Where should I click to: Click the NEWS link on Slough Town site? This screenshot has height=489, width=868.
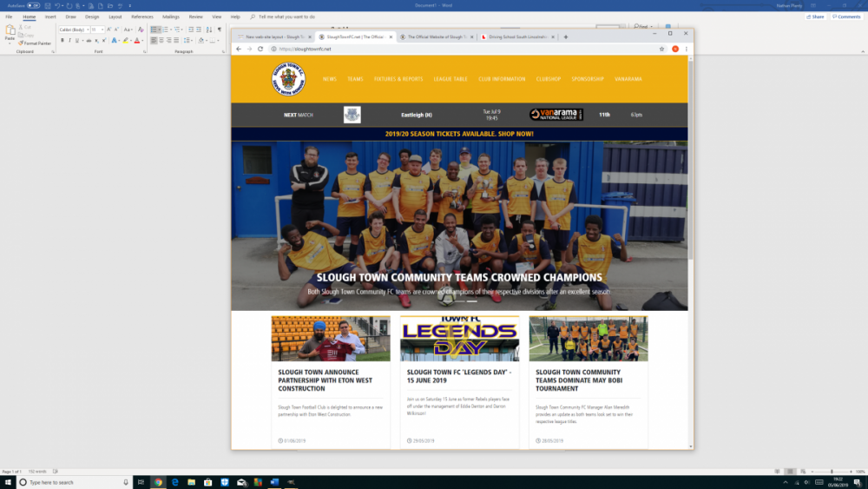tap(329, 79)
